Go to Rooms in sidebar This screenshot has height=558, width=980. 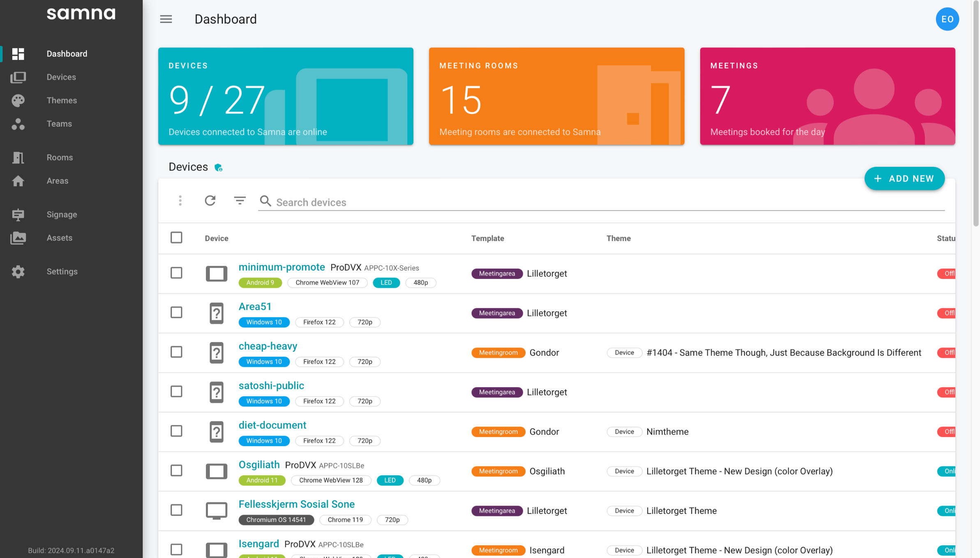pyautogui.click(x=60, y=157)
